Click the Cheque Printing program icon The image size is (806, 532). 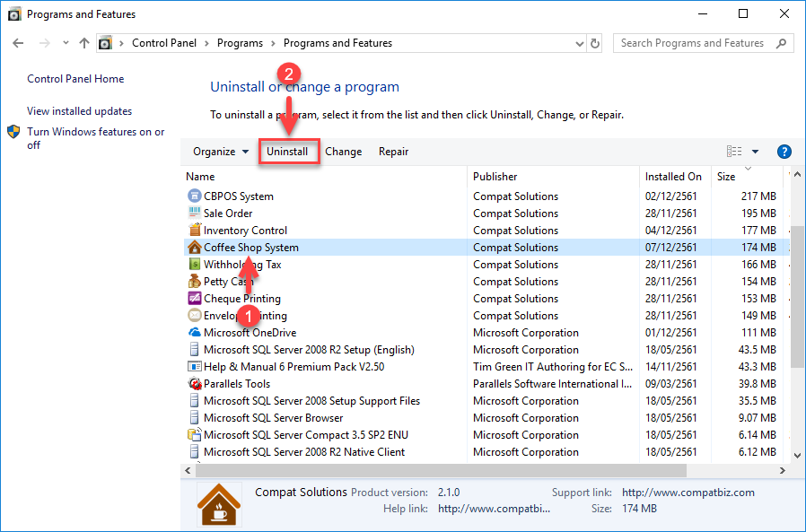[x=194, y=298]
